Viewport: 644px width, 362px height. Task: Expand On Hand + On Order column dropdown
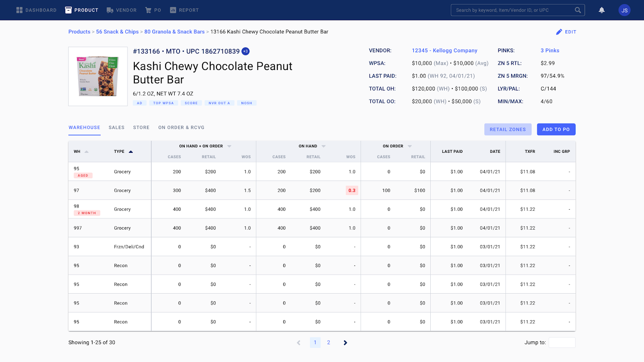click(x=229, y=146)
